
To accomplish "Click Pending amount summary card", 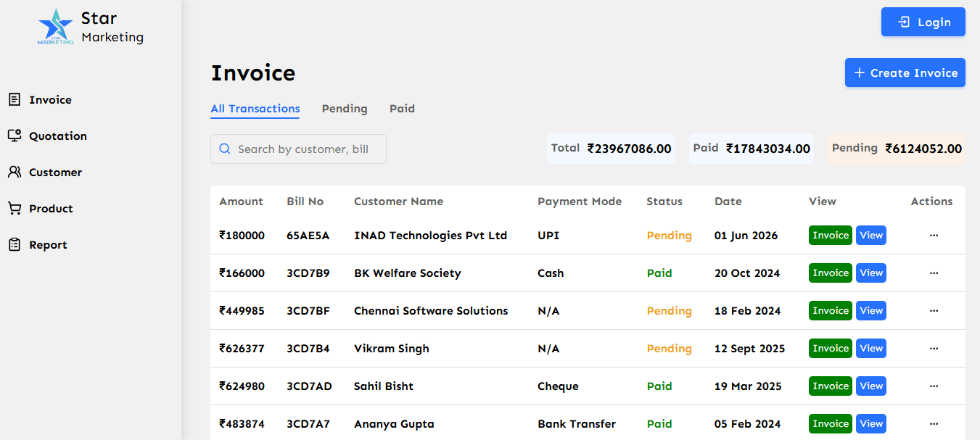I will pos(897,149).
